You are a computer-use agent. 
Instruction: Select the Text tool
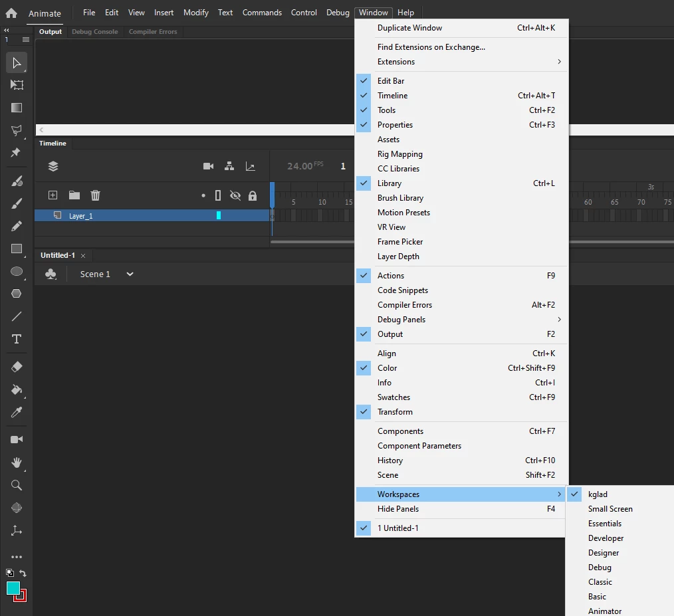click(x=17, y=339)
